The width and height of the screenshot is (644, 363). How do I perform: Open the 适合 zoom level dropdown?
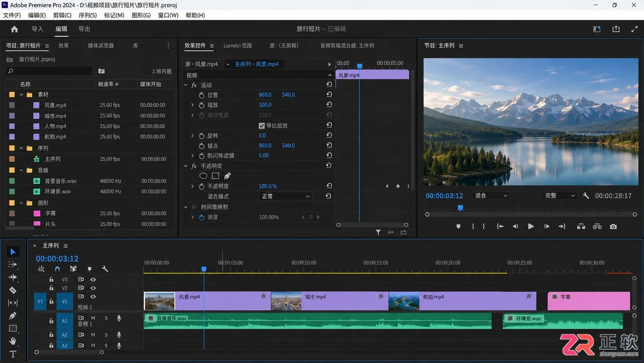[491, 196]
